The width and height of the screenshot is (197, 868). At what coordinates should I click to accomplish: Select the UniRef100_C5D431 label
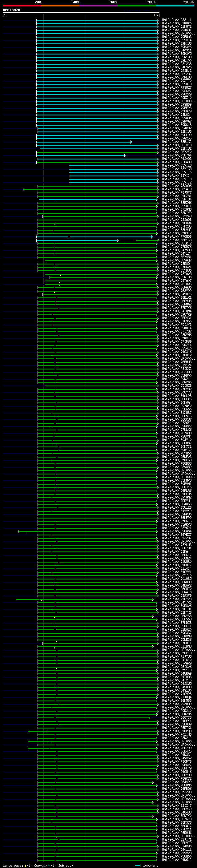177,318
